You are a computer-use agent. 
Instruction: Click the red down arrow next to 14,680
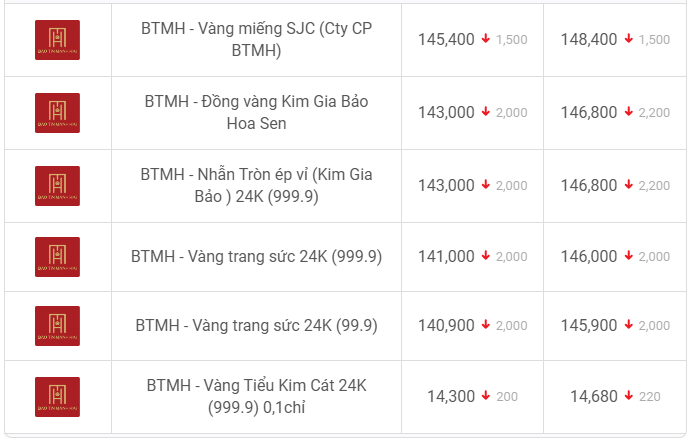[x=629, y=396]
